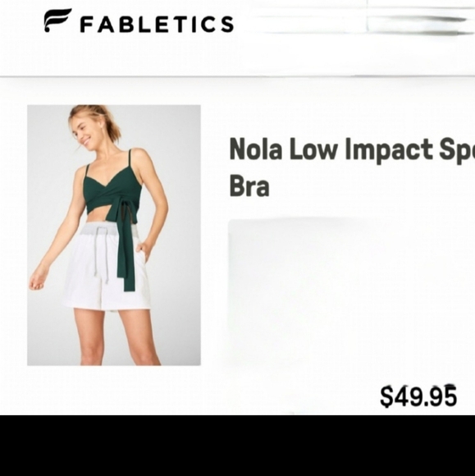The image size is (475, 476).
Task: Click the divider line under the header
Action: point(237,76)
